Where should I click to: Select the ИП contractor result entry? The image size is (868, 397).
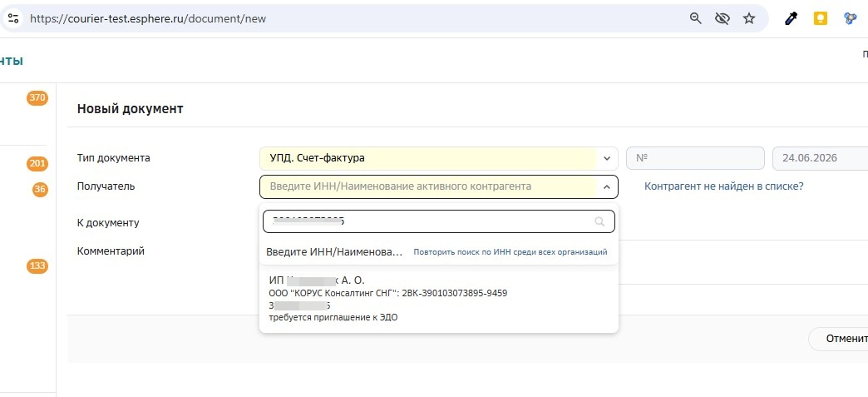point(438,299)
